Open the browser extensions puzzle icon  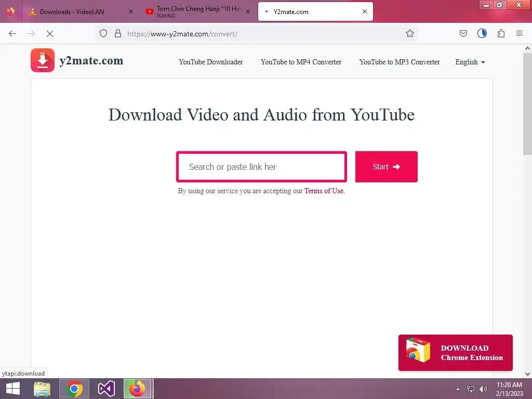pos(501,33)
